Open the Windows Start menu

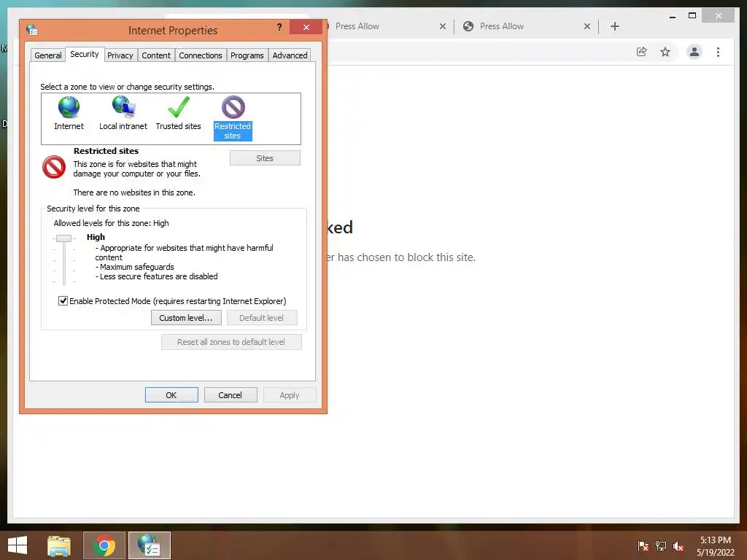[18, 545]
